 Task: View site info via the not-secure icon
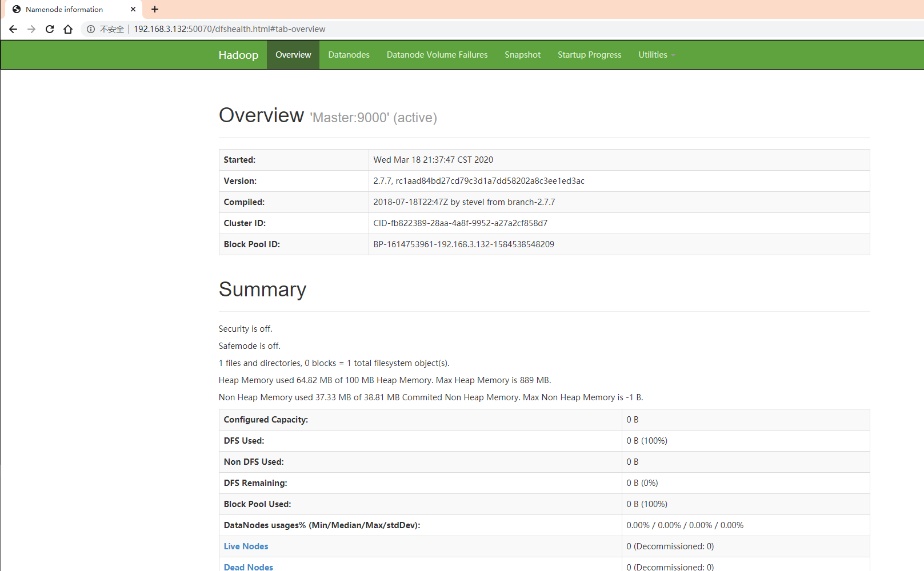pyautogui.click(x=91, y=29)
